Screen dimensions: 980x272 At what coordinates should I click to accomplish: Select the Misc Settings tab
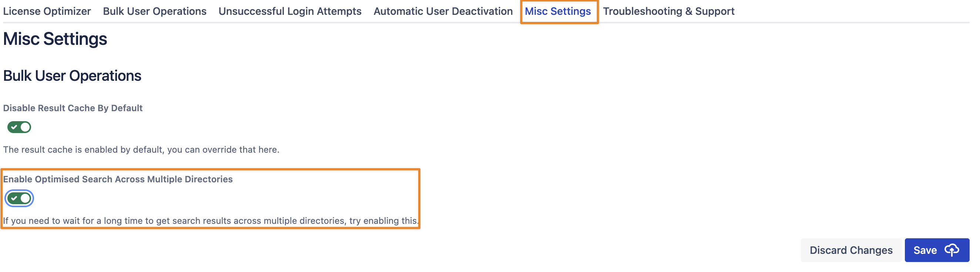[x=558, y=11]
